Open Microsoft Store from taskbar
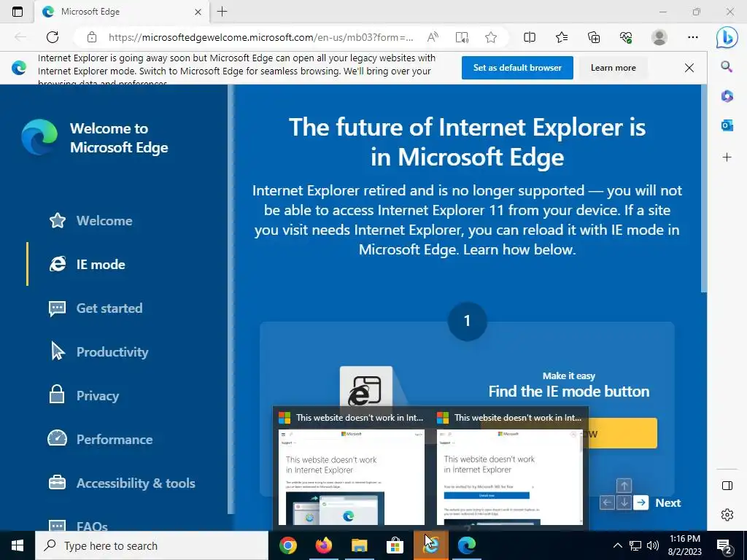Image resolution: width=747 pixels, height=560 pixels. [395, 545]
